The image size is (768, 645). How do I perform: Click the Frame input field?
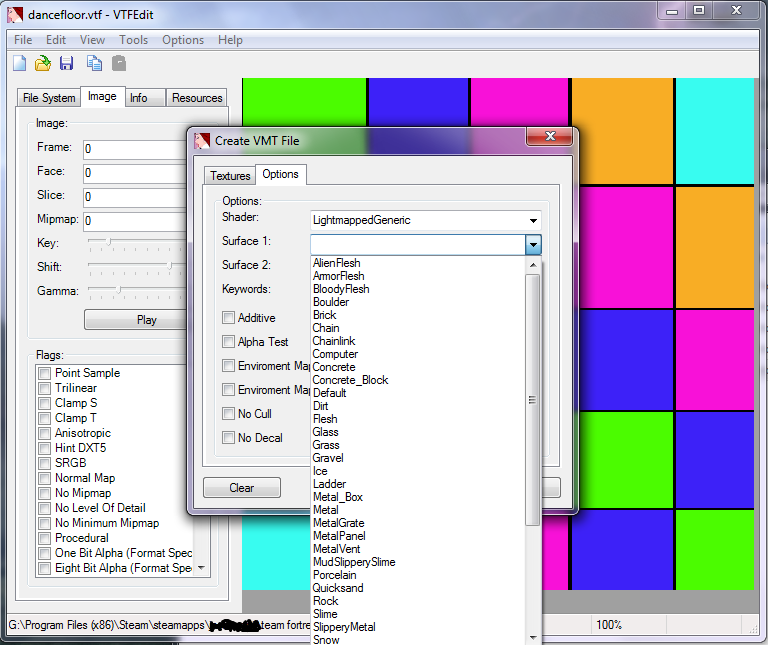point(135,149)
